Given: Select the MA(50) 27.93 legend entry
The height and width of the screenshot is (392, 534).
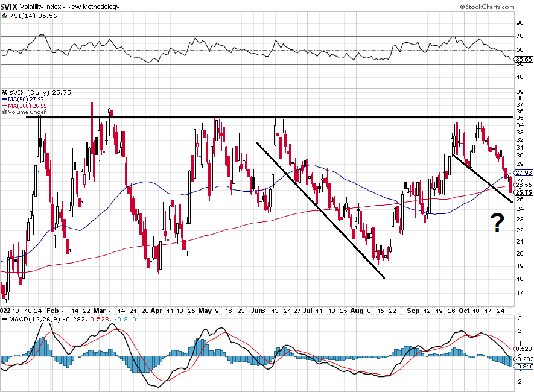Looking at the screenshot, I should (23, 99).
